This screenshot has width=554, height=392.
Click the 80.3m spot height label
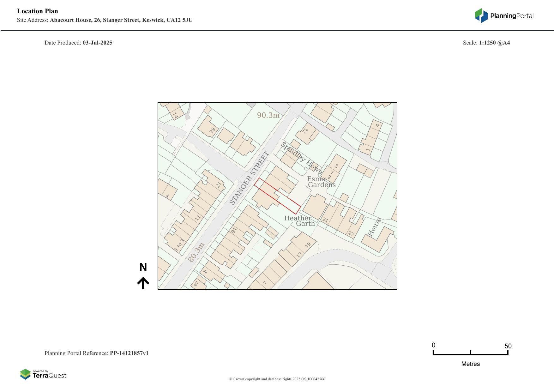[196, 252]
